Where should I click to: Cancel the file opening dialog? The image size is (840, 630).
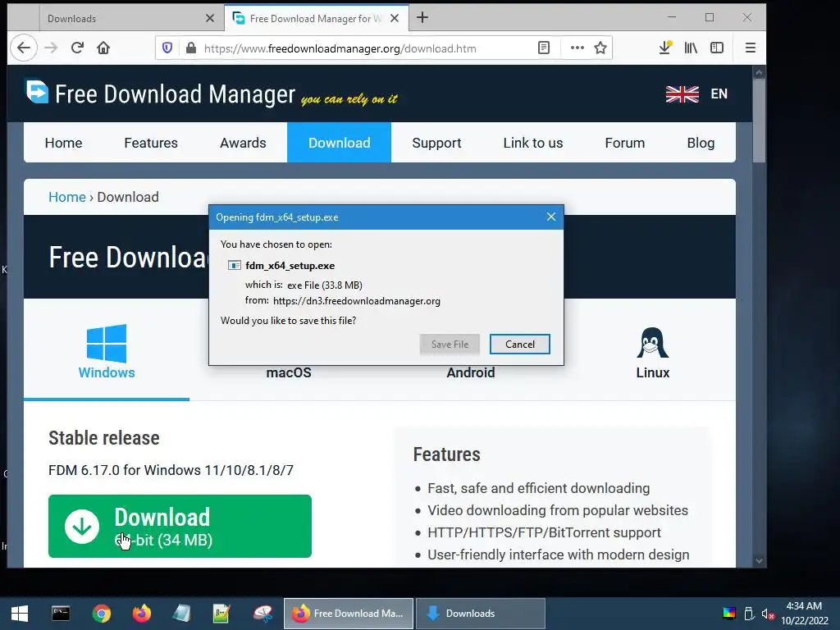[x=519, y=344]
